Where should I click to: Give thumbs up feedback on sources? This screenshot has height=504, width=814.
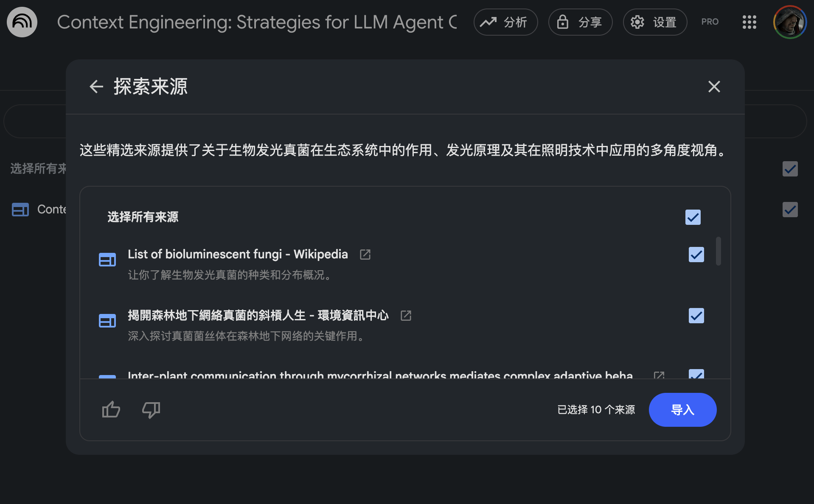[111, 409]
